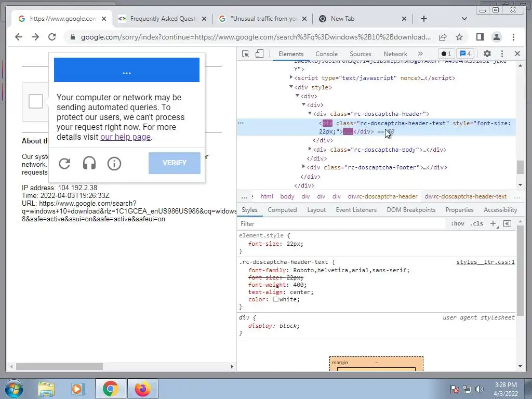Click the Styles filter input field
Screen dimensions: 532x399
341,223
